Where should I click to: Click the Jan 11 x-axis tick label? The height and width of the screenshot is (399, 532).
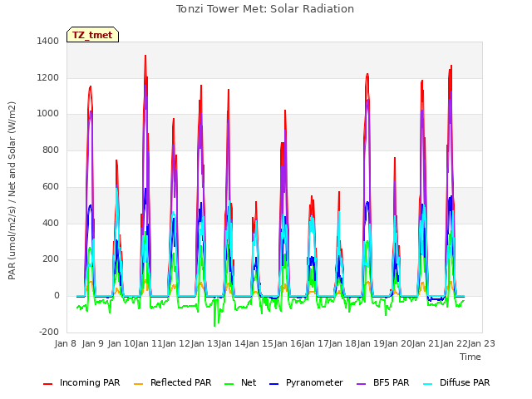(149, 343)
